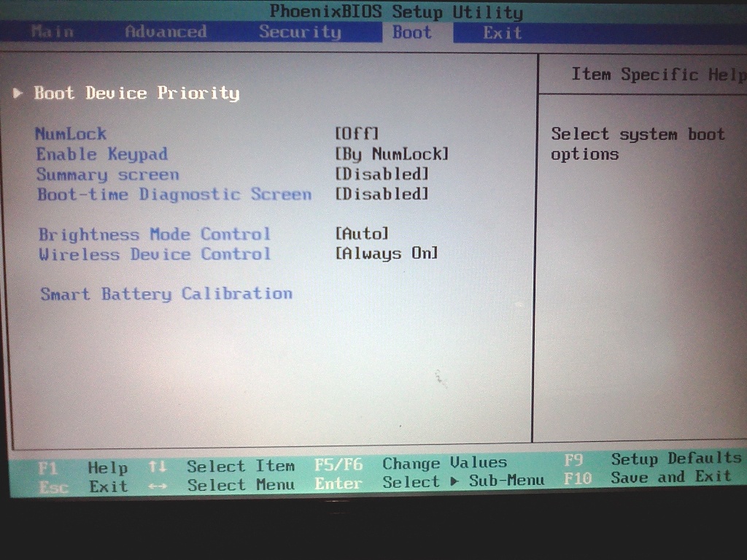Toggle Boot-time Diagnostic Screen [Disabled] value
Image resolution: width=747 pixels, height=560 pixels.
pyautogui.click(x=382, y=194)
